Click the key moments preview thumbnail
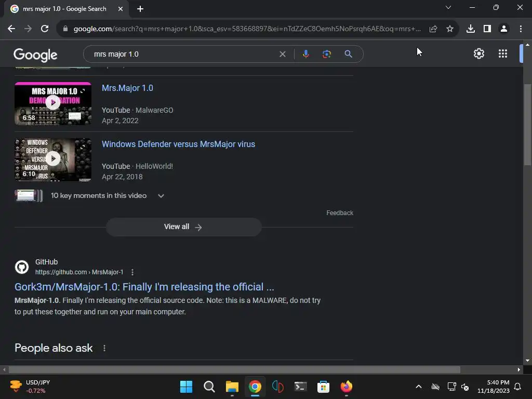 click(29, 196)
